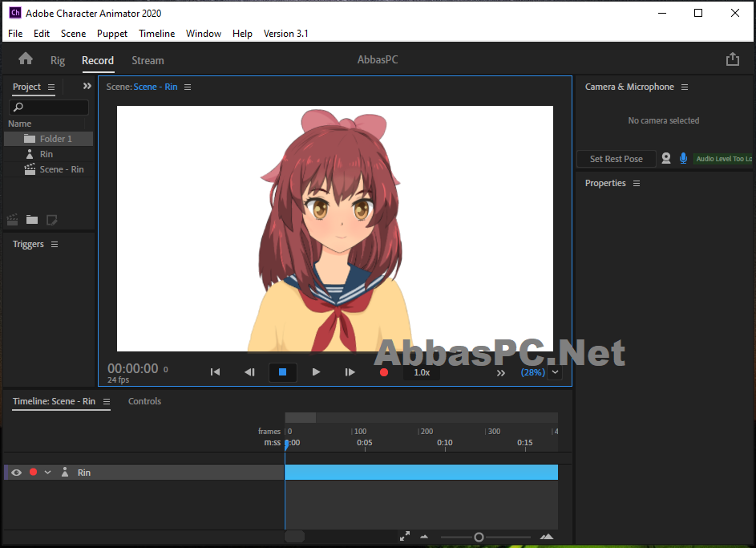The height and width of the screenshot is (548, 756).
Task: Jump to the start of the scene
Action: point(215,372)
